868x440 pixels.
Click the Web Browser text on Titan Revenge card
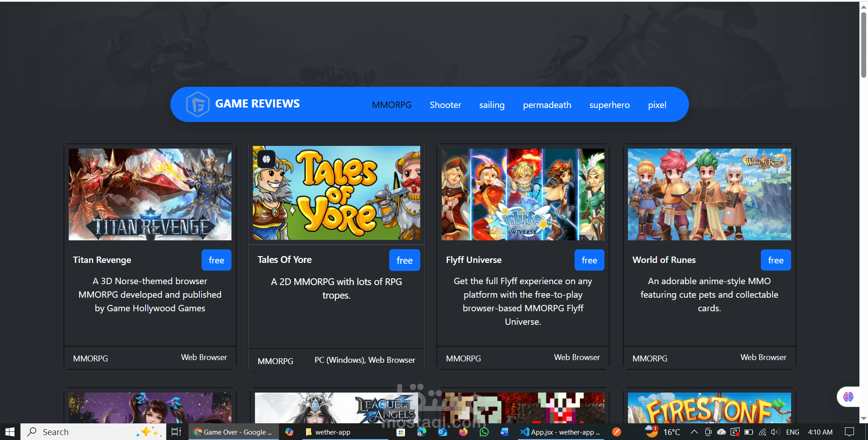coord(204,357)
